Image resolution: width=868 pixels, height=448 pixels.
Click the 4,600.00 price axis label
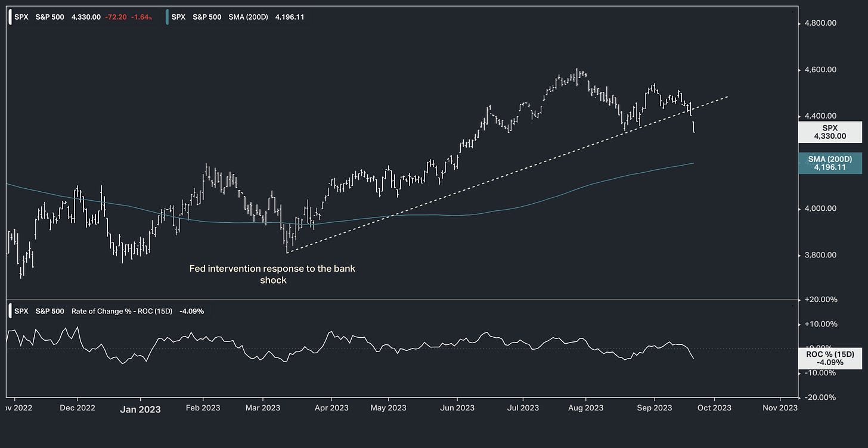click(x=821, y=70)
